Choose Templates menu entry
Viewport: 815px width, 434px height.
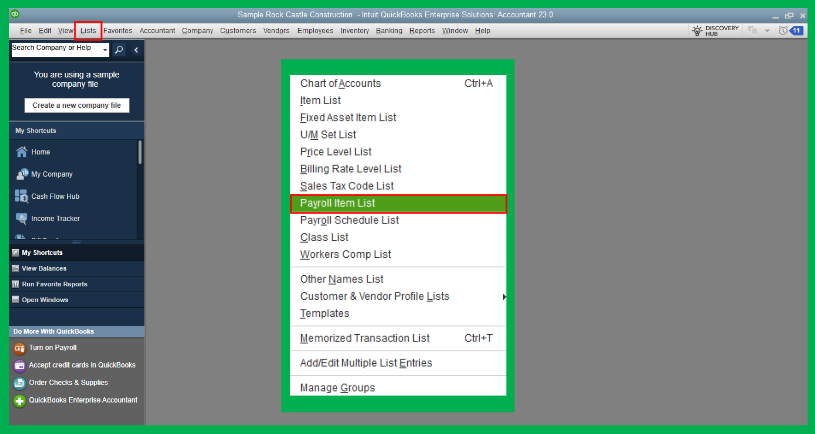[x=398, y=313]
